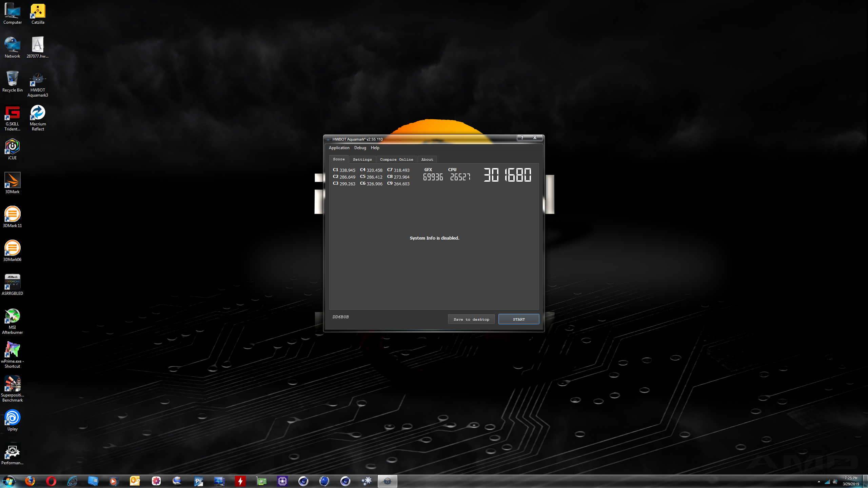Open the media player taskbar icon
This screenshot has width=868, height=488.
(114, 481)
